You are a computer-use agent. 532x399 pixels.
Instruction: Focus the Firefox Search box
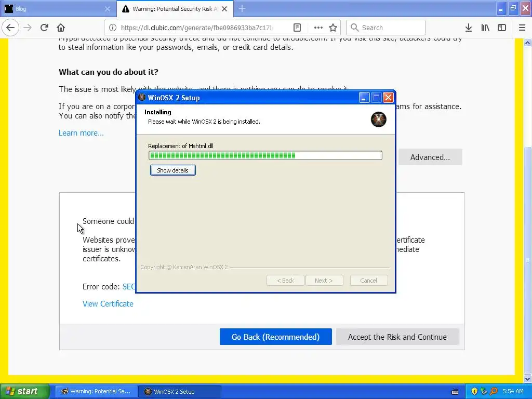tap(386, 28)
